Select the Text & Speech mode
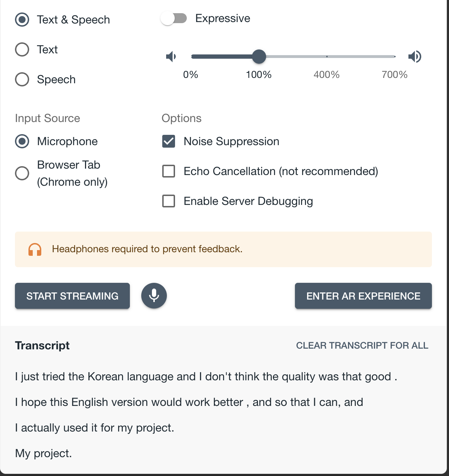The image size is (449, 476). (22, 20)
